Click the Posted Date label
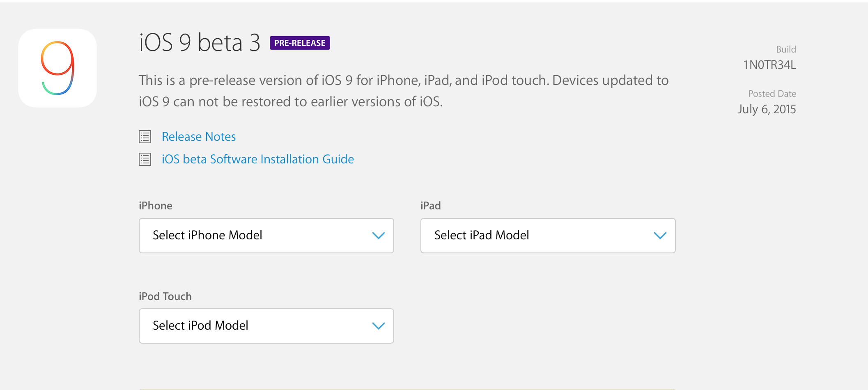Viewport: 868px width, 390px height. (772, 94)
